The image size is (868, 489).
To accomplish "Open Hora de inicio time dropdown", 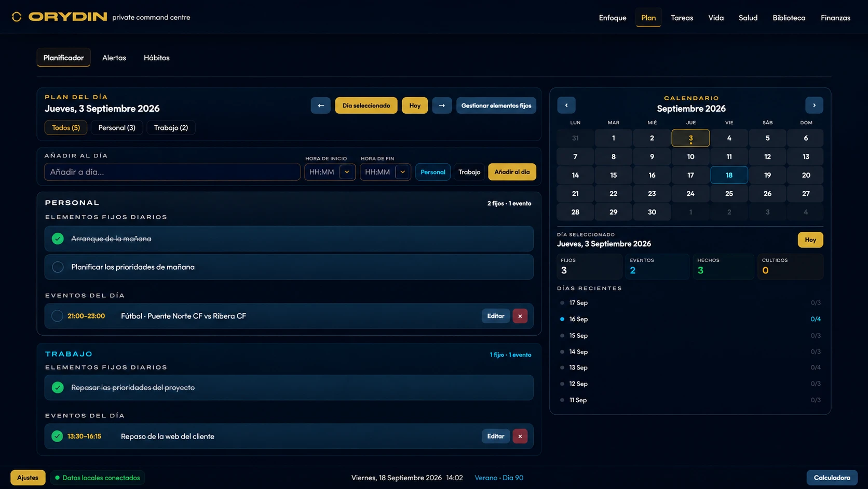I will [347, 172].
